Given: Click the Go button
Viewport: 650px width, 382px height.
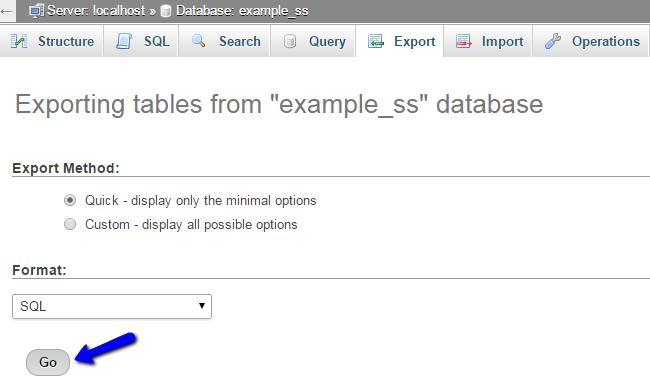Looking at the screenshot, I should (48, 363).
